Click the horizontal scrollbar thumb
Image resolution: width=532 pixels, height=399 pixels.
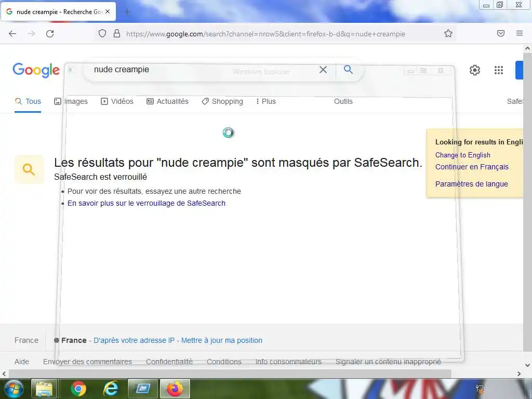tap(230, 374)
